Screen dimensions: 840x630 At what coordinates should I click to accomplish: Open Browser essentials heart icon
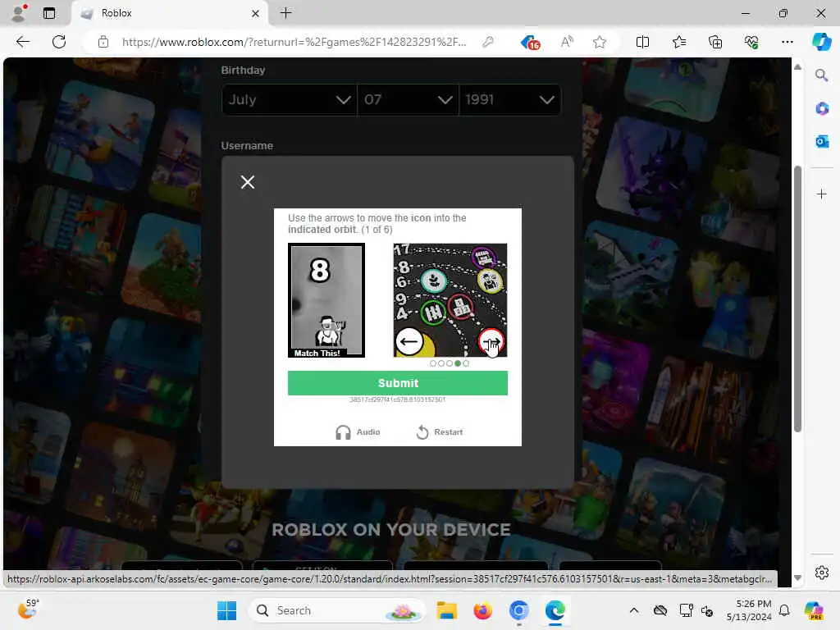coord(751,42)
